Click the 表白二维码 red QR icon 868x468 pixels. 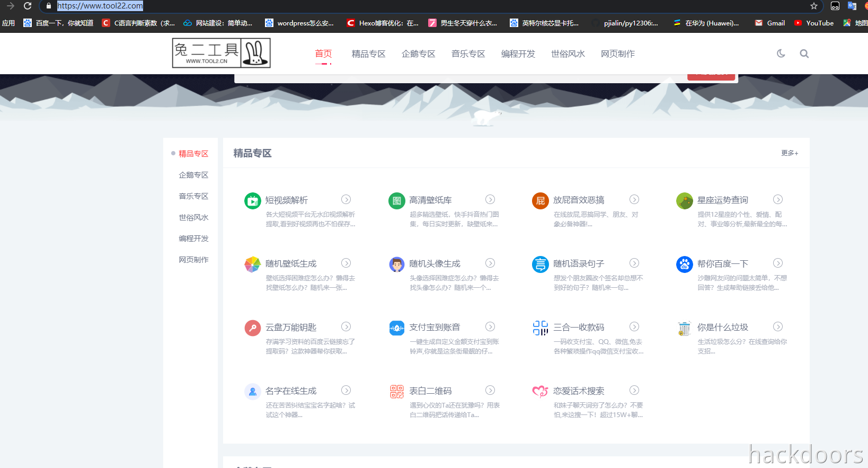[397, 392]
